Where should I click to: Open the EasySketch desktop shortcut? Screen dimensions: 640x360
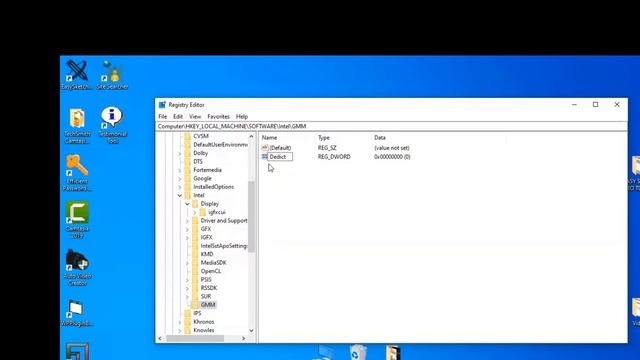77,74
